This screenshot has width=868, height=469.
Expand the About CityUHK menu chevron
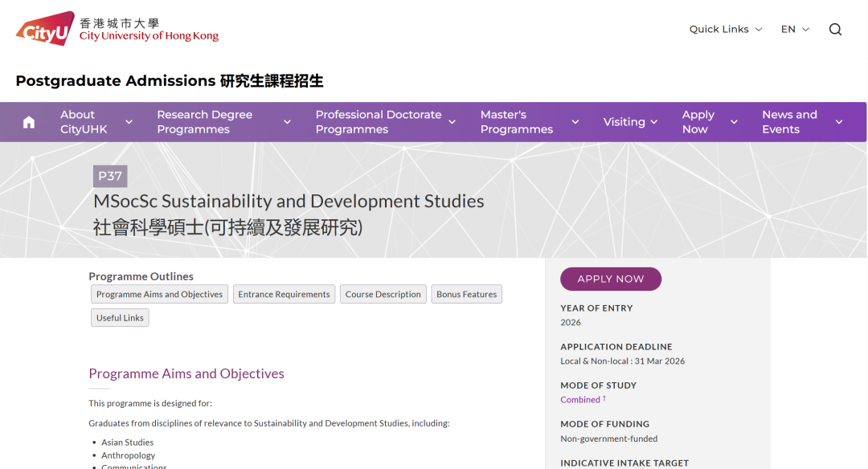click(x=129, y=122)
